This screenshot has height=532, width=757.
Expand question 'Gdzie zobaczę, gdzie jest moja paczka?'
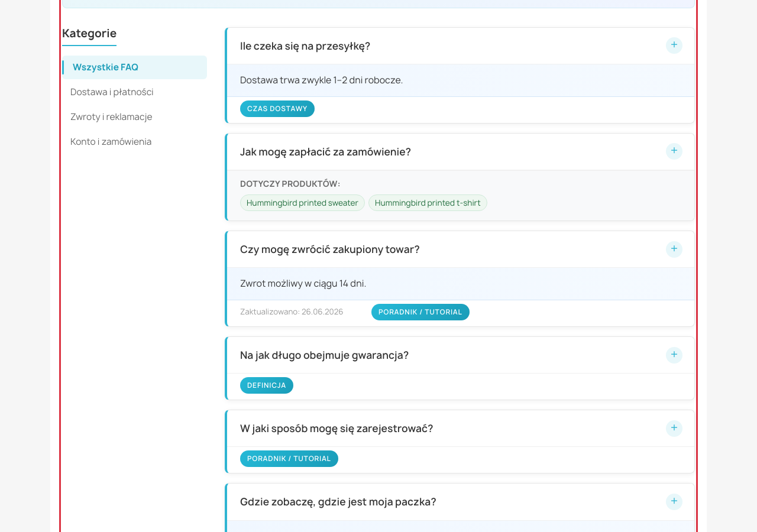coord(461,502)
